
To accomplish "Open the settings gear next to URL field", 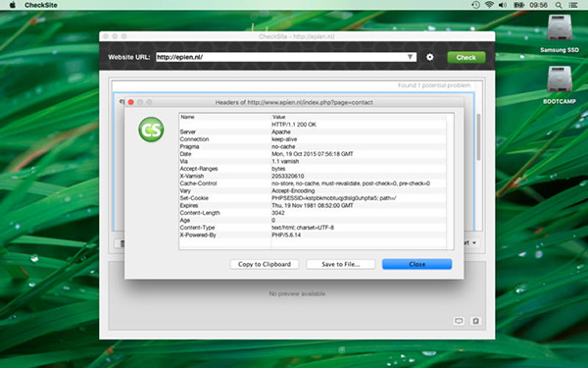I will pos(430,57).
